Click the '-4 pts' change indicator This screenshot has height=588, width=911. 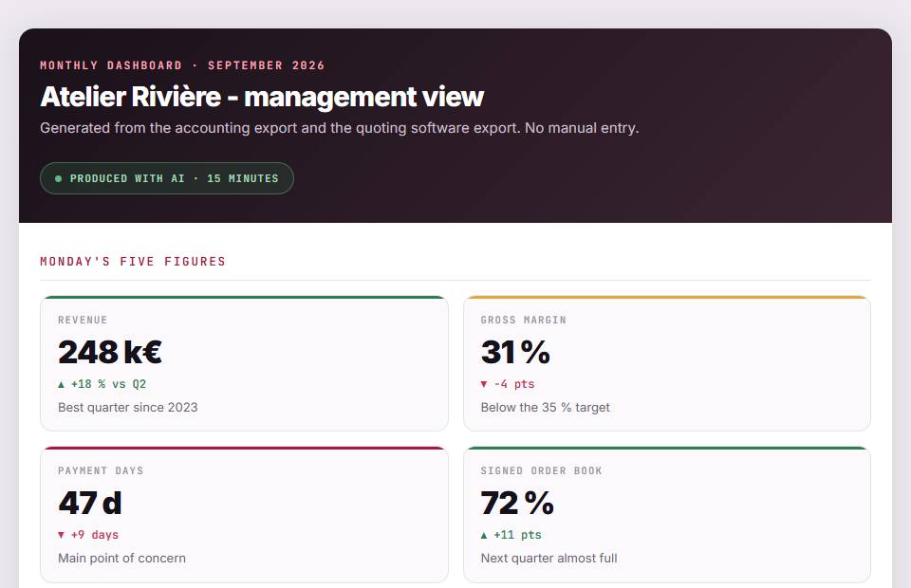click(x=508, y=384)
